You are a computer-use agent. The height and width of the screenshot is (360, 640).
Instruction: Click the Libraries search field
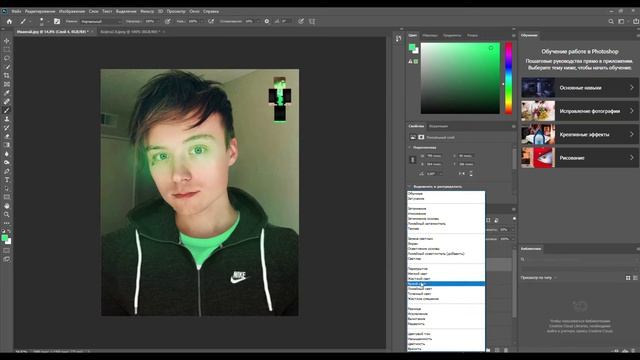pyautogui.click(x=580, y=260)
